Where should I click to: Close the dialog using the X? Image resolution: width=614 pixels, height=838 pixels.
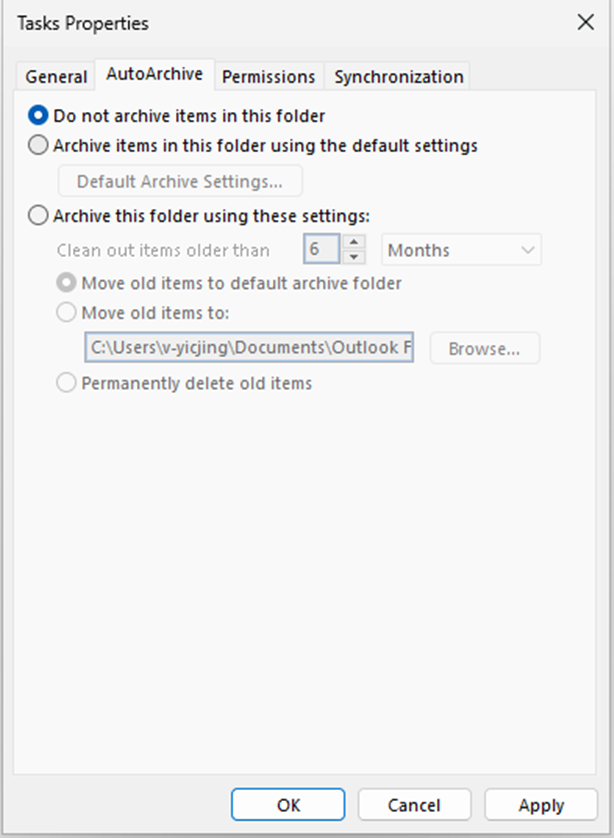point(586,22)
